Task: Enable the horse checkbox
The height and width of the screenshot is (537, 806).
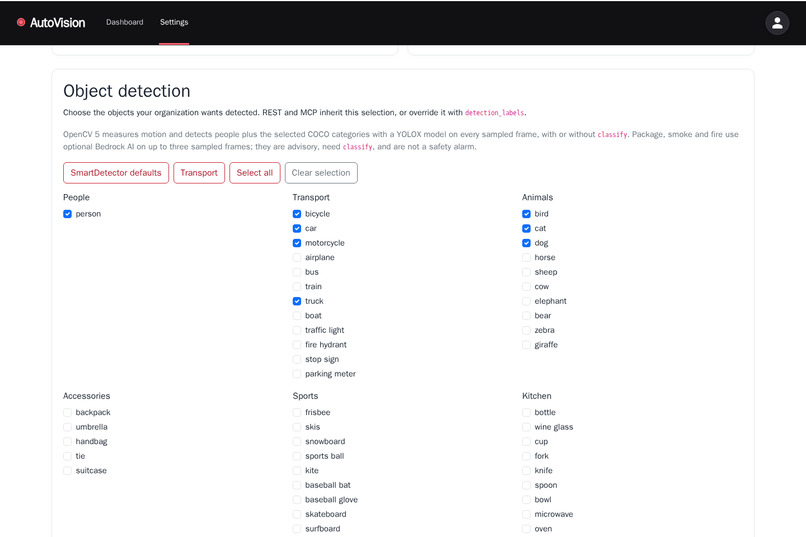Action: point(526,257)
